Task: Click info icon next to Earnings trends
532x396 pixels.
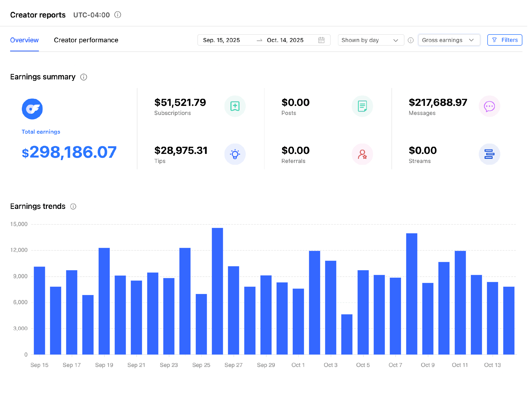Action: coord(73,207)
